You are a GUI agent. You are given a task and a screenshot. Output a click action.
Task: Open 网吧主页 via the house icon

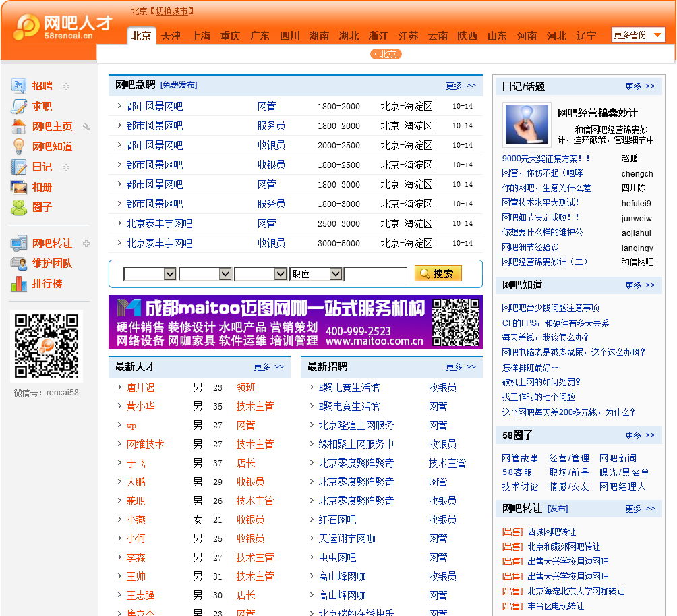19,126
